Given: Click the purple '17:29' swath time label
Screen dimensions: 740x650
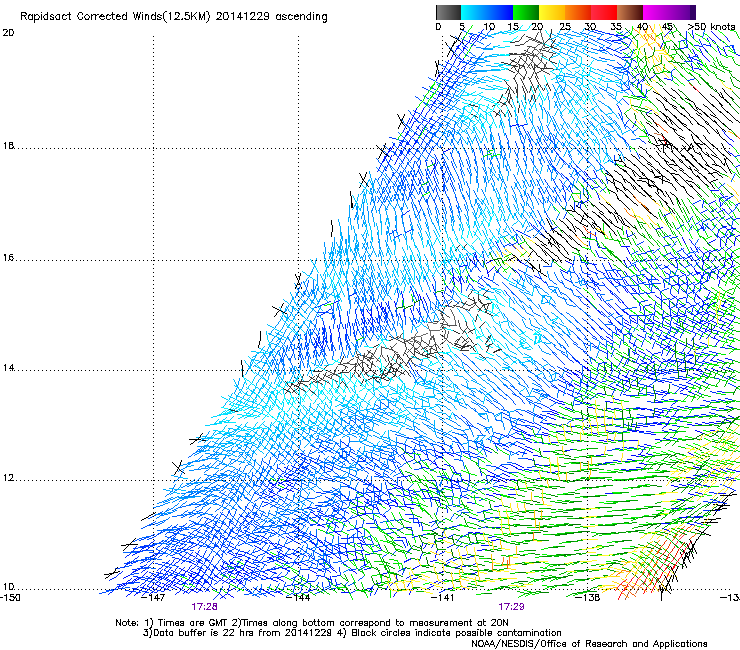Looking at the screenshot, I should click(512, 607).
